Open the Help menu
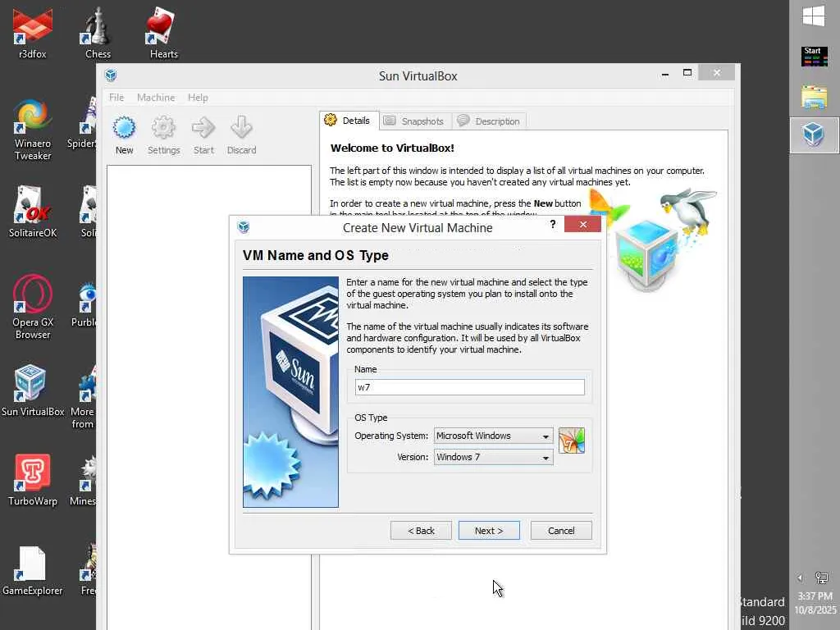 coord(198,98)
